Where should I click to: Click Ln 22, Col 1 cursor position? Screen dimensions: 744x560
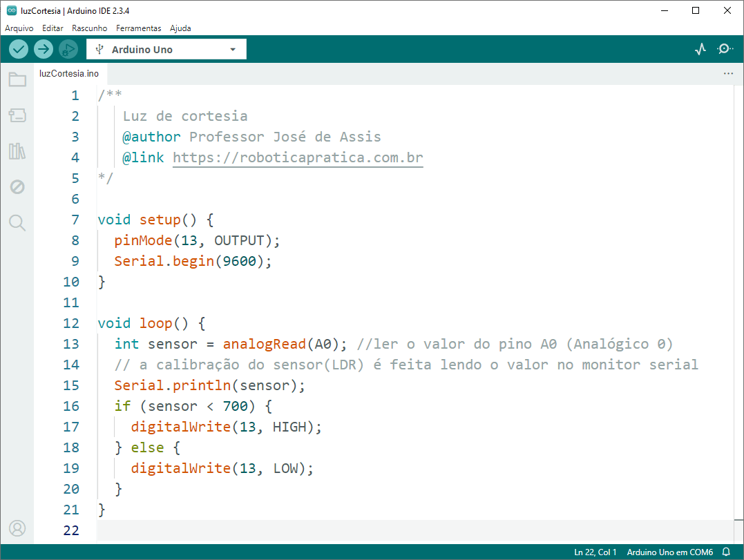pos(595,552)
